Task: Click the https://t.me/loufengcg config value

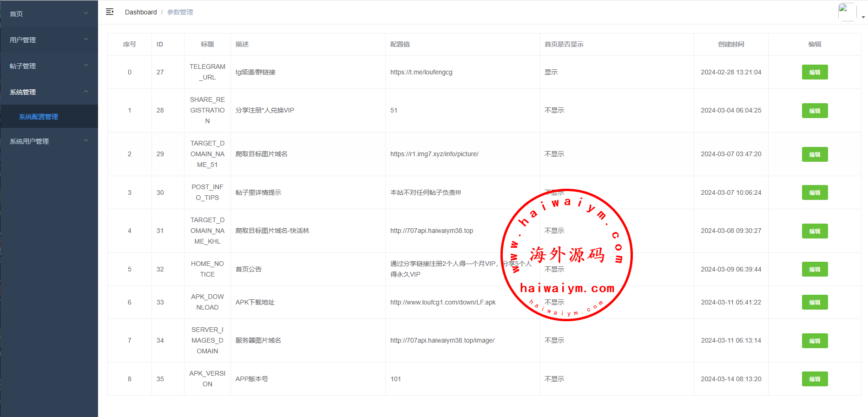Action: [421, 72]
